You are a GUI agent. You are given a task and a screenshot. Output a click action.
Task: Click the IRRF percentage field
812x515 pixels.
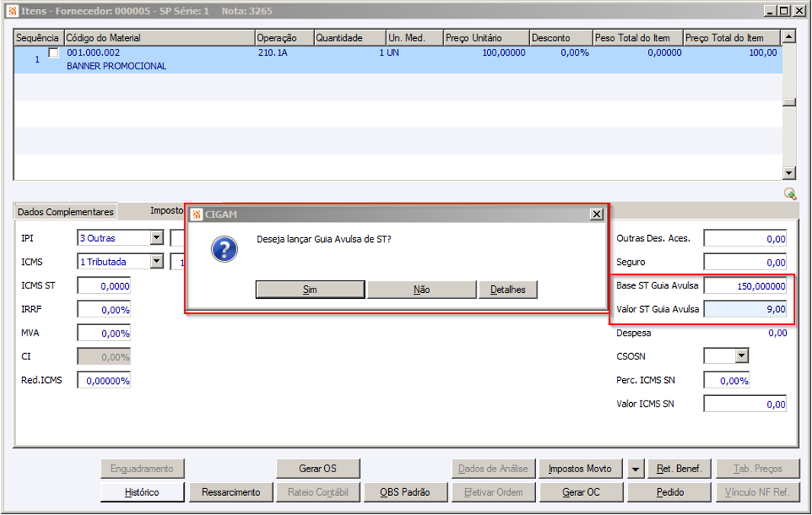[x=104, y=309]
